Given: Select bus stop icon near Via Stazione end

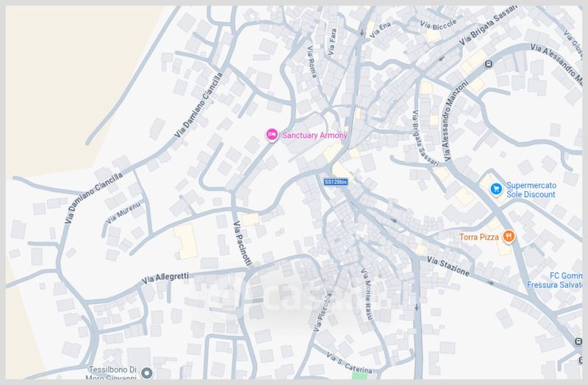Looking at the screenshot, I should pos(578,342).
